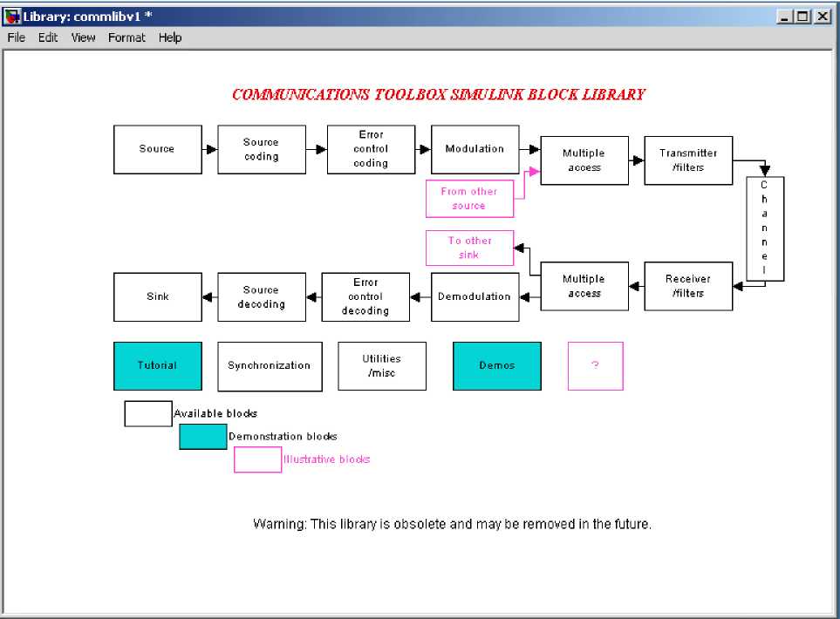
Task: Click the pink From other source block
Action: click(x=469, y=198)
